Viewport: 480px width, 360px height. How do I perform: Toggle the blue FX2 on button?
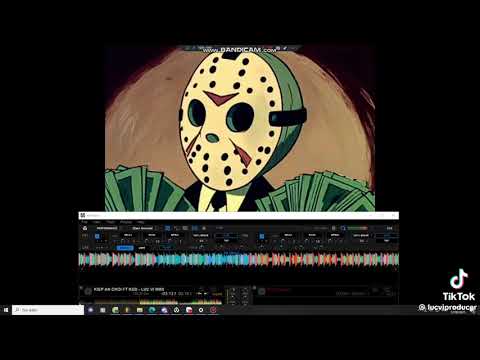[262, 236]
